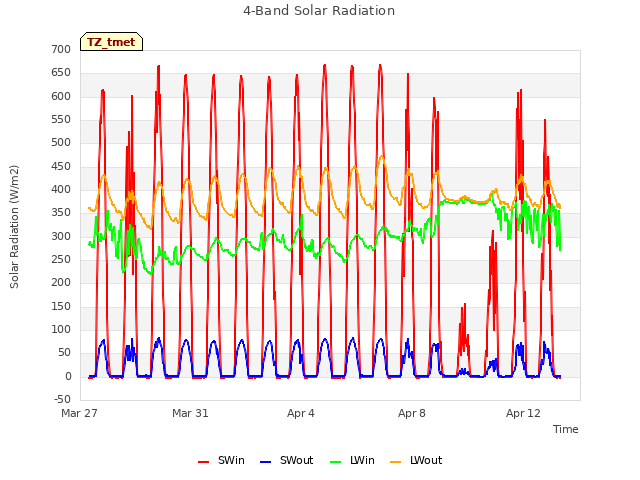Click the Mar 31 x-axis tick label

190,413
